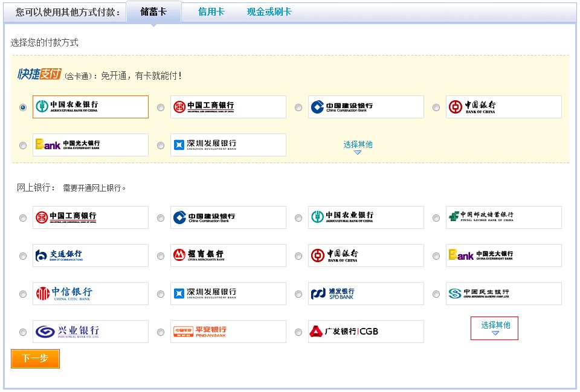Viewport: 580px width, 392px height.
Task: Select the 中国民生银行 radio button
Action: point(436,294)
